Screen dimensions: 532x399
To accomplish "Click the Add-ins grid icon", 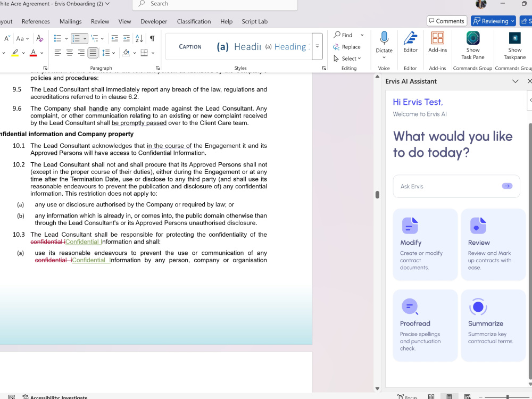I will [438, 38].
